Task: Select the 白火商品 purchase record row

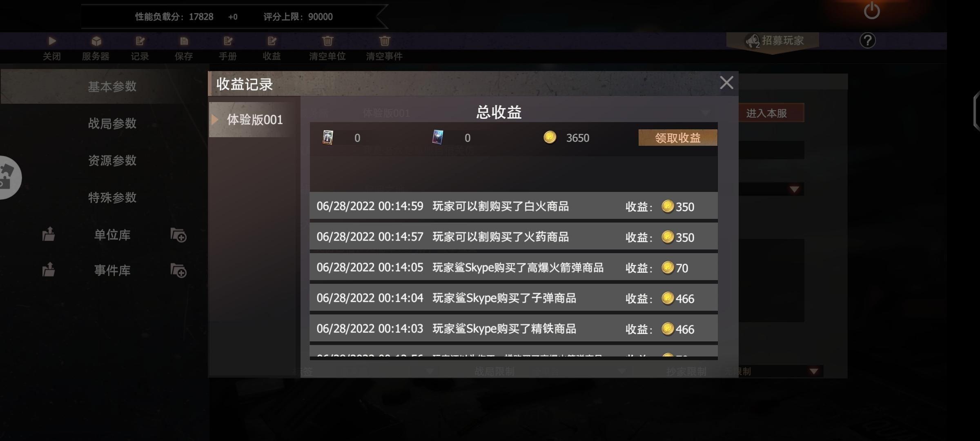Action: pyautogui.click(x=514, y=206)
